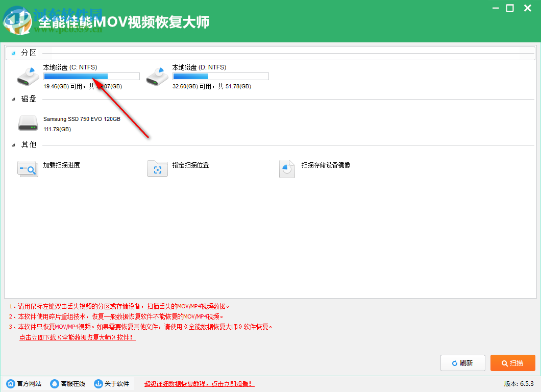Open the 指定扫描位置 (specify scan location) tool
Image resolution: width=541 pixels, height=392 pixels.
pyautogui.click(x=157, y=169)
